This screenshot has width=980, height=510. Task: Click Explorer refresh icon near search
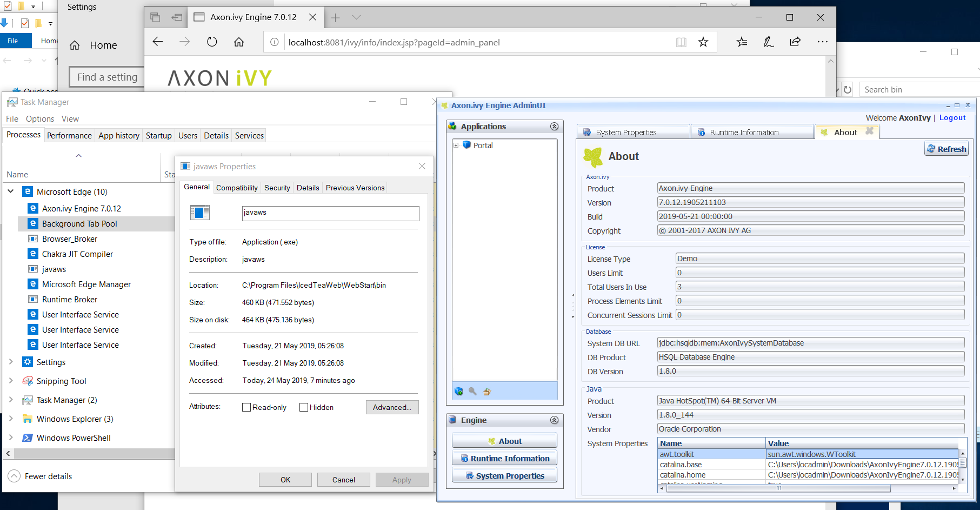point(848,90)
